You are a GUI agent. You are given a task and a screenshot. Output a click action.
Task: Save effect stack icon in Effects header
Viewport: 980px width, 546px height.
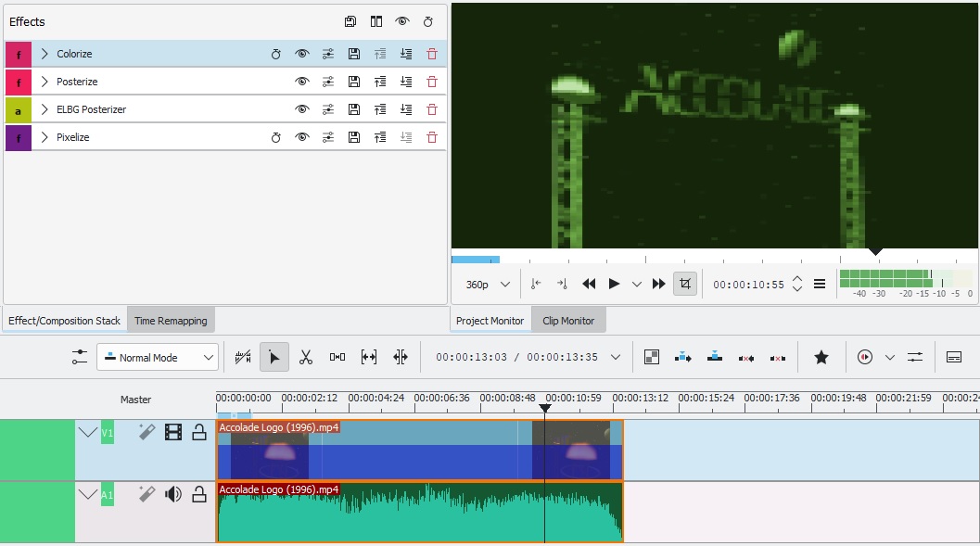click(350, 22)
